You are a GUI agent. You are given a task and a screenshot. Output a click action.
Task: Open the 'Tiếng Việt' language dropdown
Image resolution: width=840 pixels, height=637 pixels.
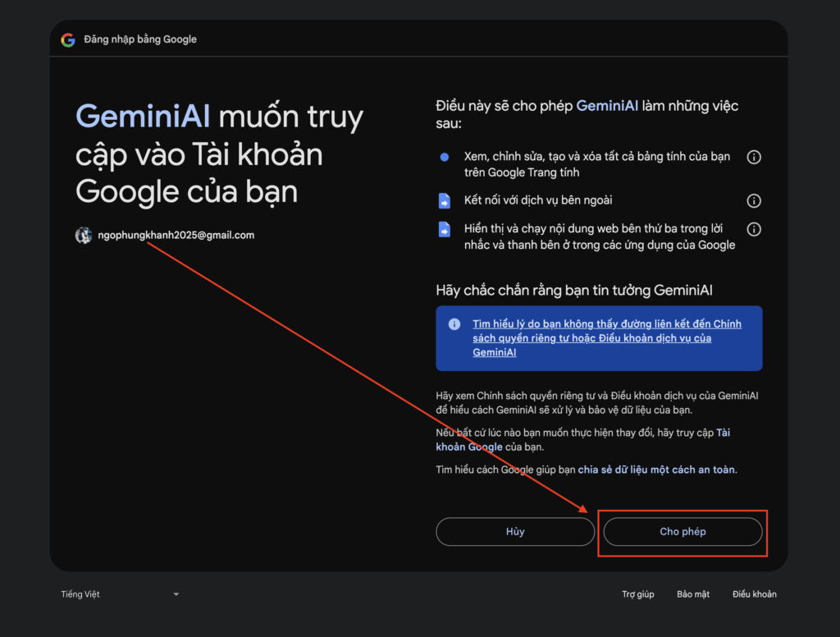coord(120,594)
